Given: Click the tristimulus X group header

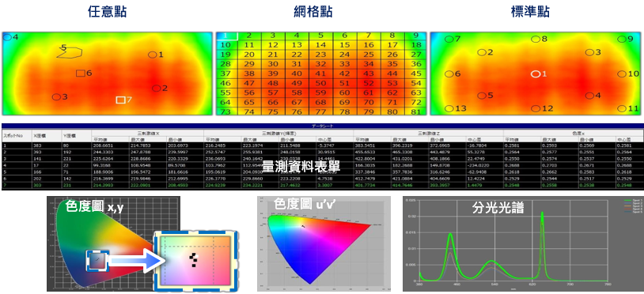Looking at the screenshot, I should tap(147, 133).
